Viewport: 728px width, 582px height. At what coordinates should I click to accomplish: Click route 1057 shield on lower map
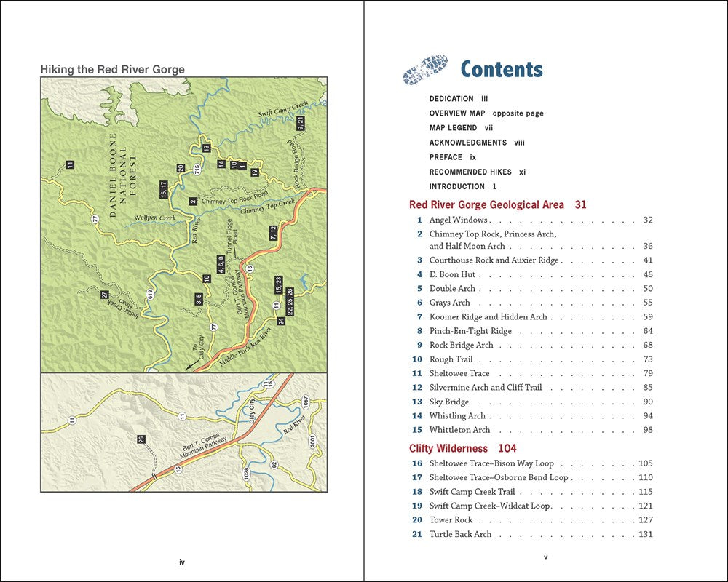tap(305, 402)
